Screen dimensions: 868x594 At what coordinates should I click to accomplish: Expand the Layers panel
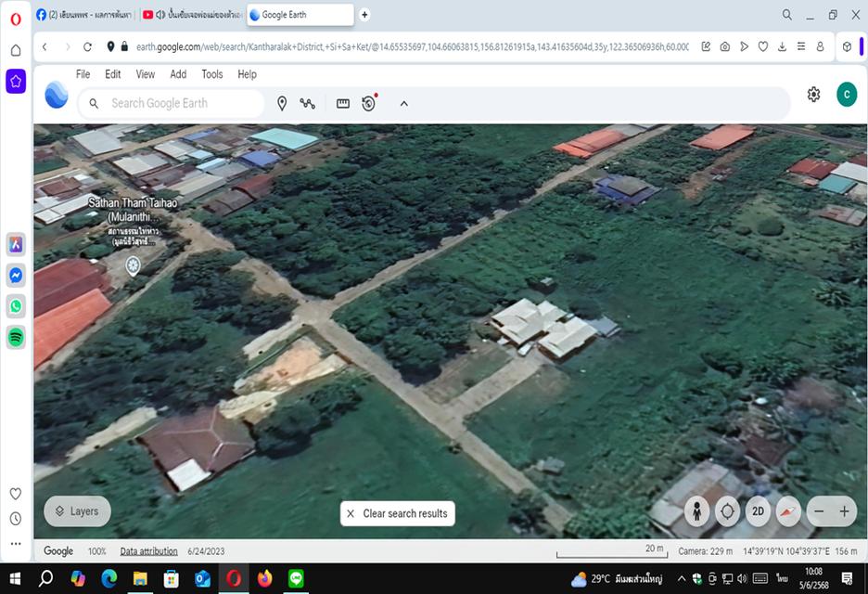pos(77,511)
